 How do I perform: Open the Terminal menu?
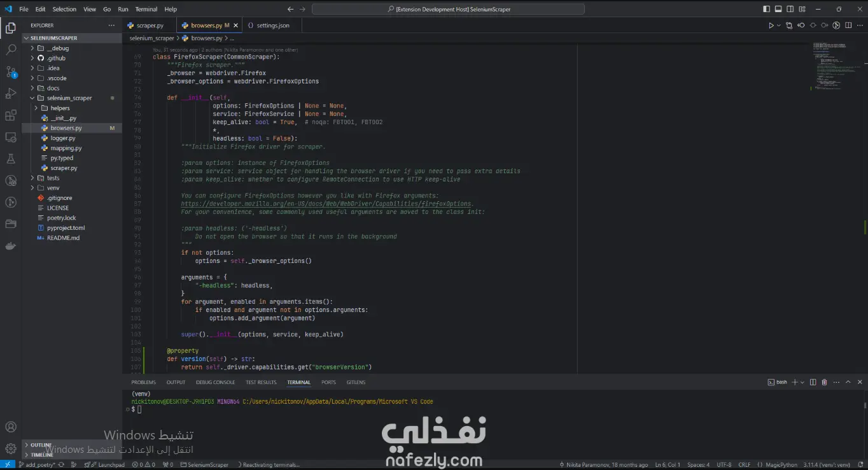[146, 10]
